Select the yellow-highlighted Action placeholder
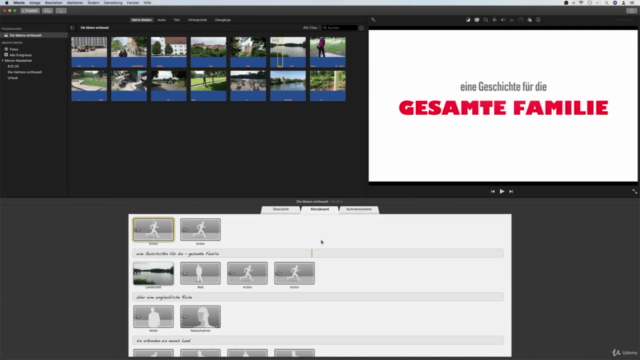This screenshot has height=360, width=640. pyautogui.click(x=153, y=229)
